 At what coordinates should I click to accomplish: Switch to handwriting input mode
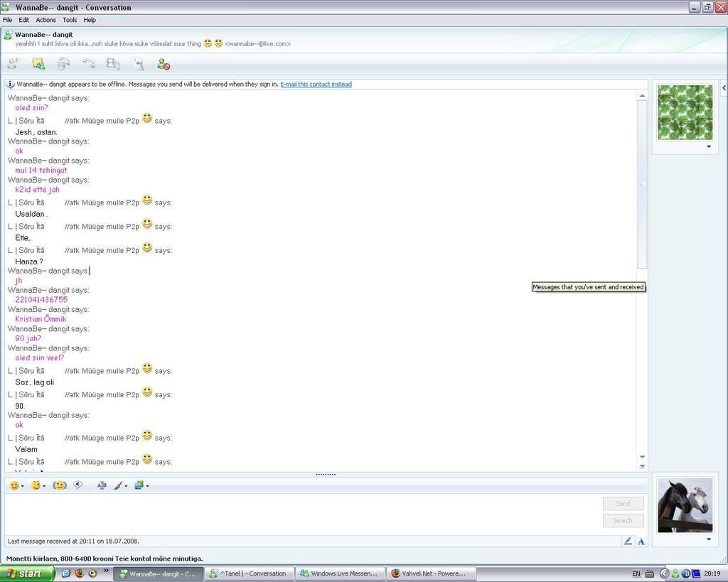(628, 541)
